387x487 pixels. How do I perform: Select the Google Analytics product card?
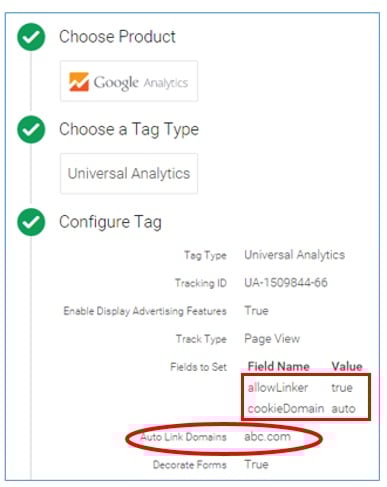coord(129,81)
